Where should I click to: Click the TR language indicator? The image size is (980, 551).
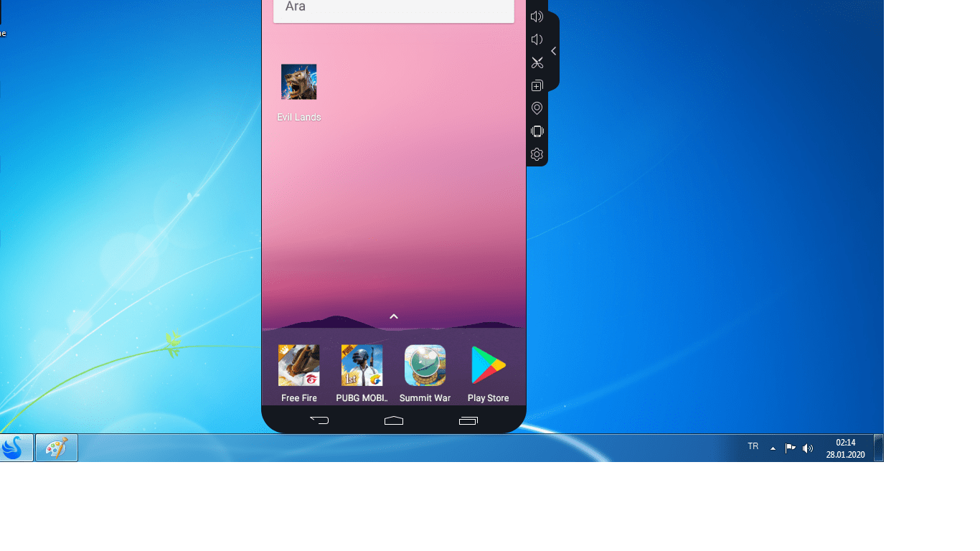coord(753,447)
